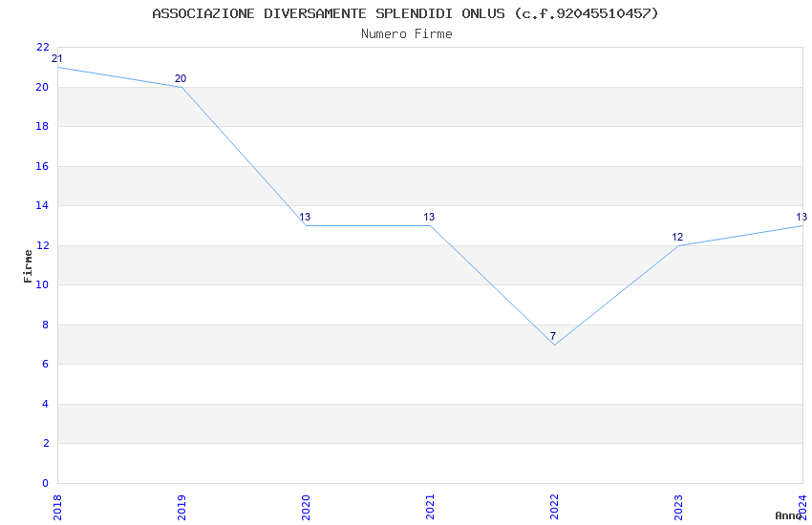Click the Firme y-axis label
This screenshot has width=812, height=525.
[x=28, y=266]
